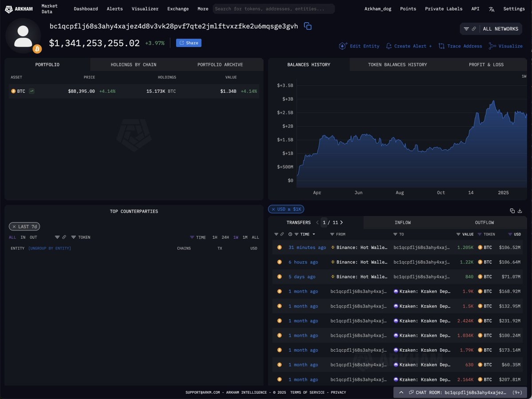The width and height of the screenshot is (532, 399).
Task: Click the token search input field
Action: (273, 9)
